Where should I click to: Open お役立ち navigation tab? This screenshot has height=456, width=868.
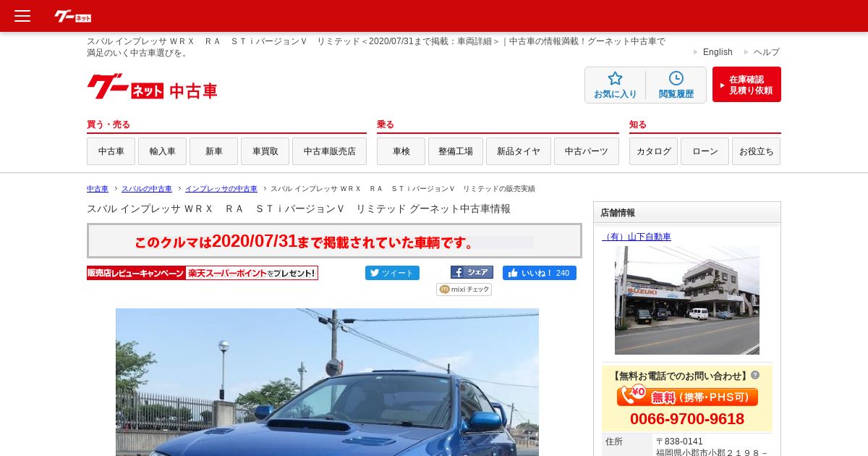(756, 151)
